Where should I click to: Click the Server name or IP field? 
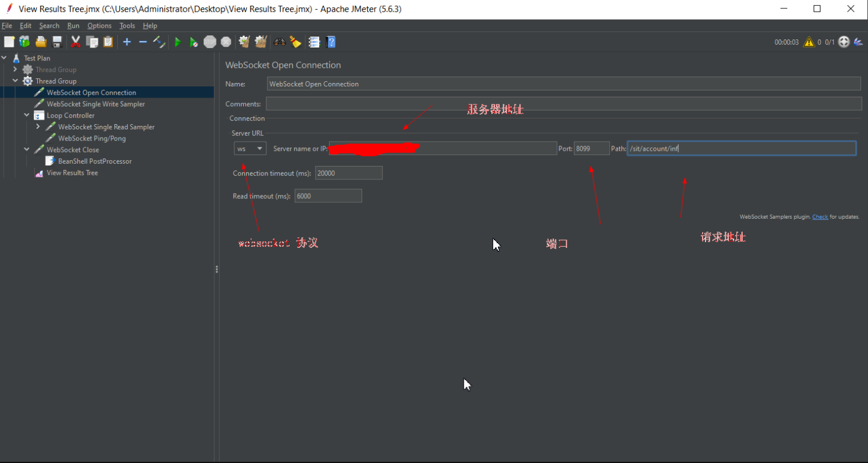pyautogui.click(x=443, y=149)
